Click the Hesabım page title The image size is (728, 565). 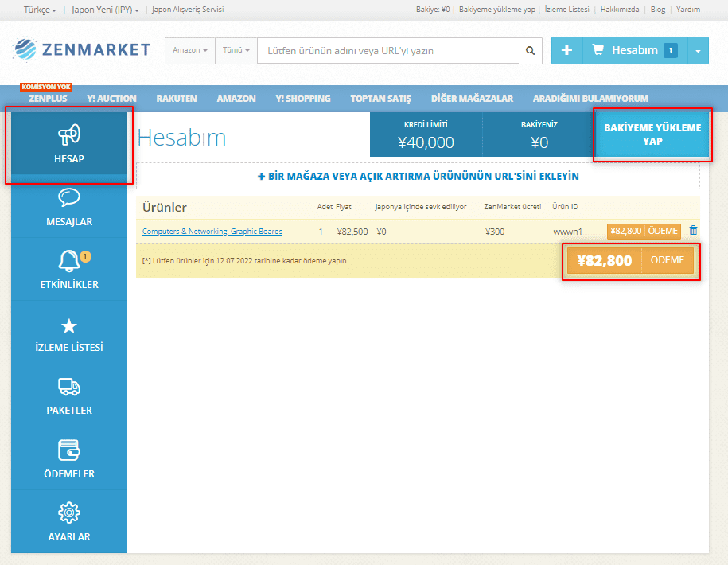tap(181, 138)
